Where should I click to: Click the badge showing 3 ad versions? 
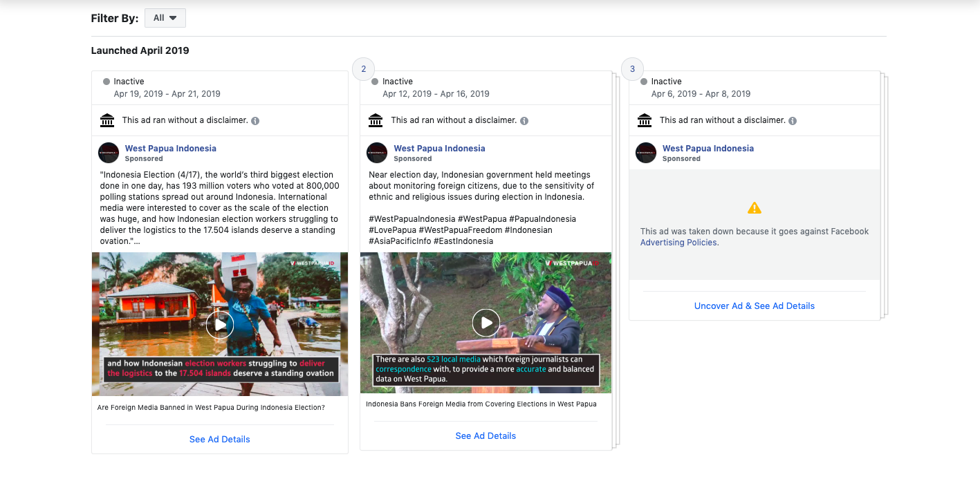click(x=632, y=69)
